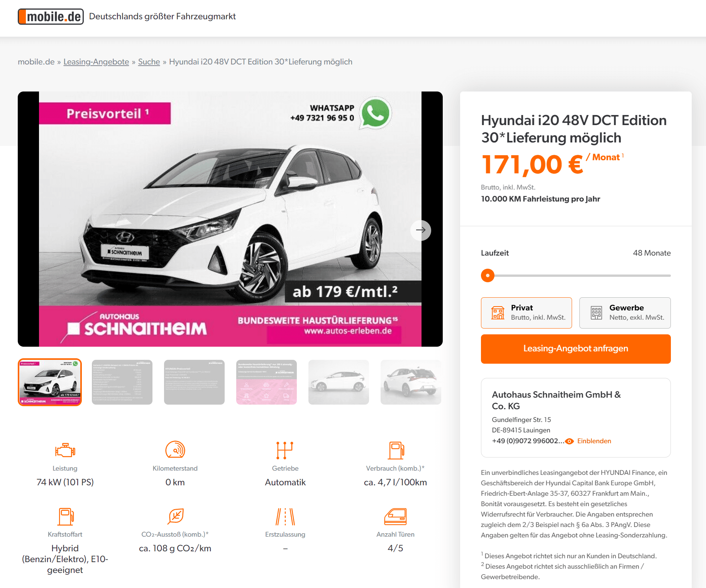706x588 pixels.
Task: Click the Erstzulassung road icon
Action: click(285, 517)
